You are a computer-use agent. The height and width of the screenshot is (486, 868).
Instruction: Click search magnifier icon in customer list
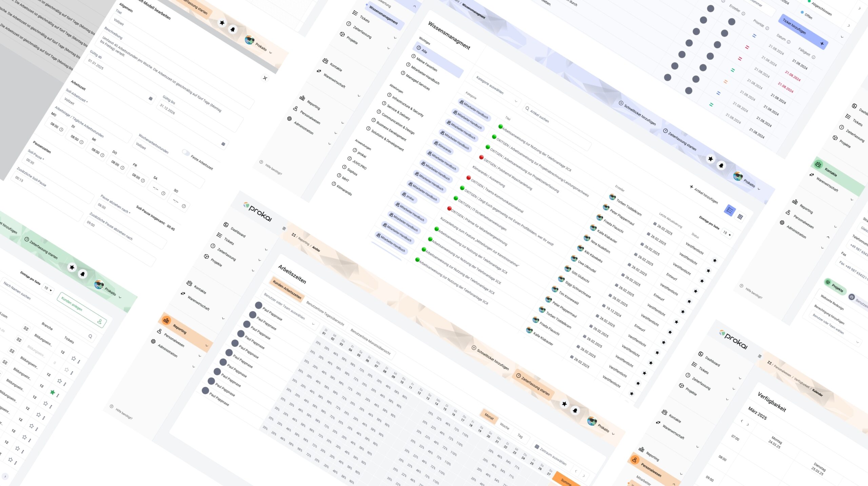click(x=90, y=336)
